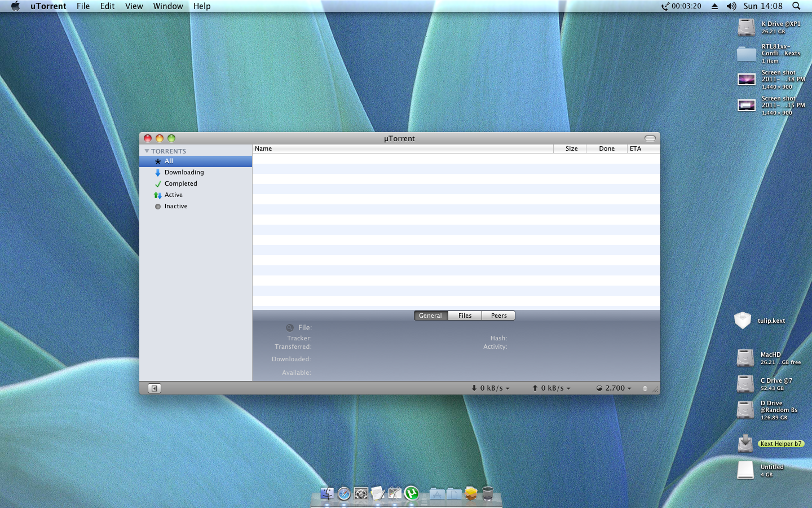Toggle the sidebar with the status bar button
Viewport: 812px width, 508px height.
pos(155,388)
